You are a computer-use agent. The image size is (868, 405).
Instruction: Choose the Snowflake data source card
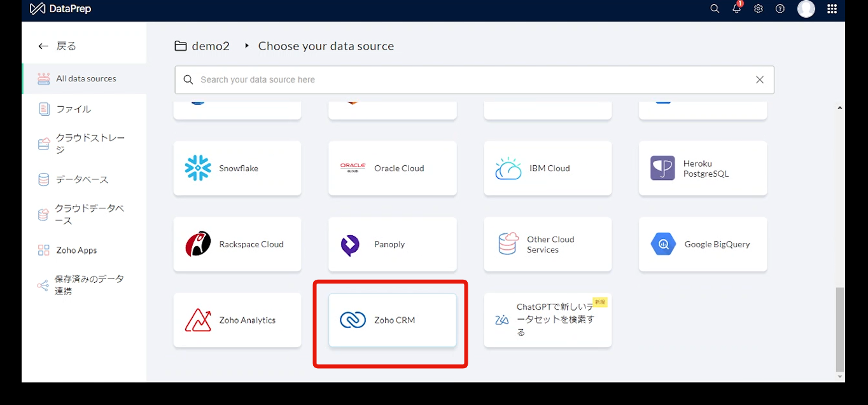[237, 168]
